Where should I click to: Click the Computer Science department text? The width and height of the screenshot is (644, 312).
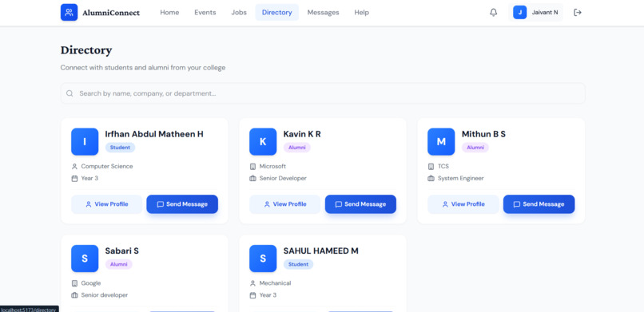tap(107, 167)
